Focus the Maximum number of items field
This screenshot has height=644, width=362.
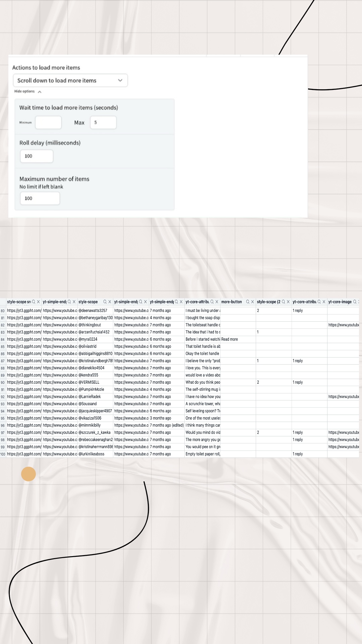pyautogui.click(x=40, y=198)
